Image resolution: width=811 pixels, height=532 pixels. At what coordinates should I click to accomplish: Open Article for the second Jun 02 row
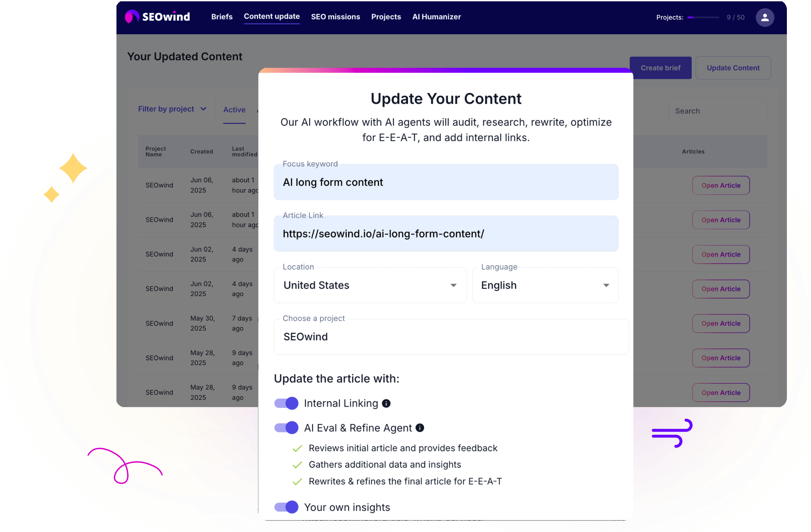[x=721, y=289]
